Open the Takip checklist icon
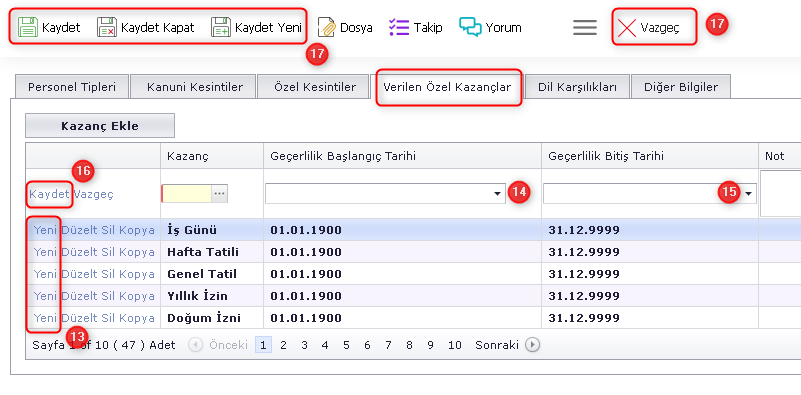 399,27
